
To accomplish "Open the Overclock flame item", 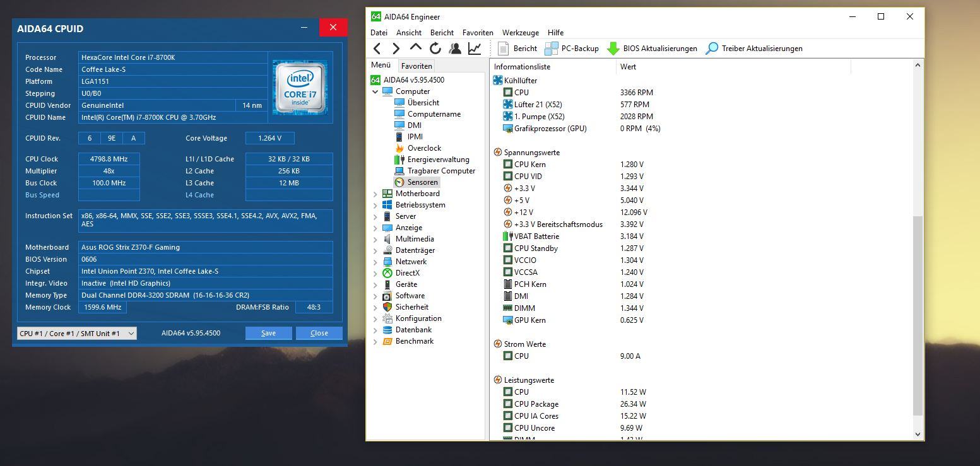I will [x=418, y=148].
